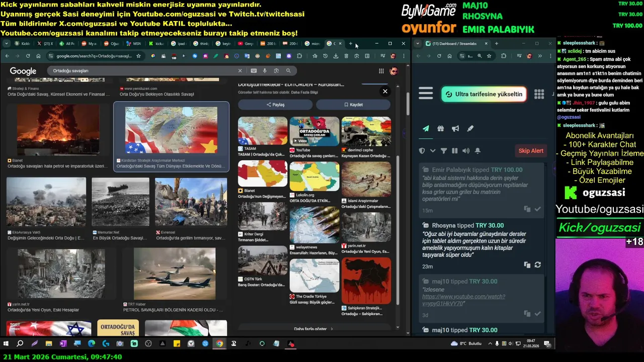Show hidden system tray icons

tap(490, 343)
